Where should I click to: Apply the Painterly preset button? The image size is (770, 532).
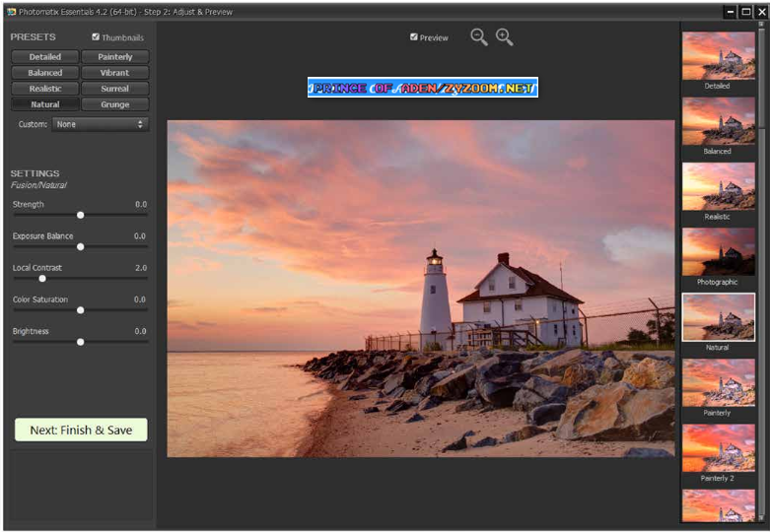click(x=115, y=57)
